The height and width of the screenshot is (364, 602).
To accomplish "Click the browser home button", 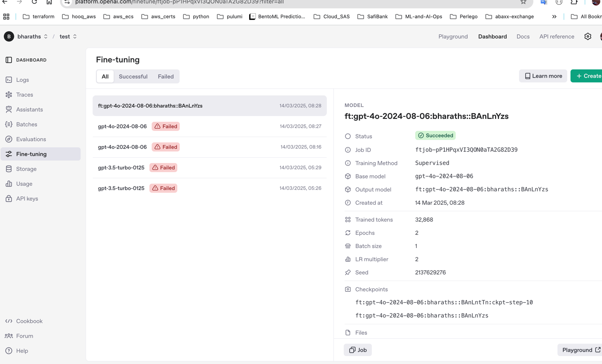I will pyautogui.click(x=49, y=2).
